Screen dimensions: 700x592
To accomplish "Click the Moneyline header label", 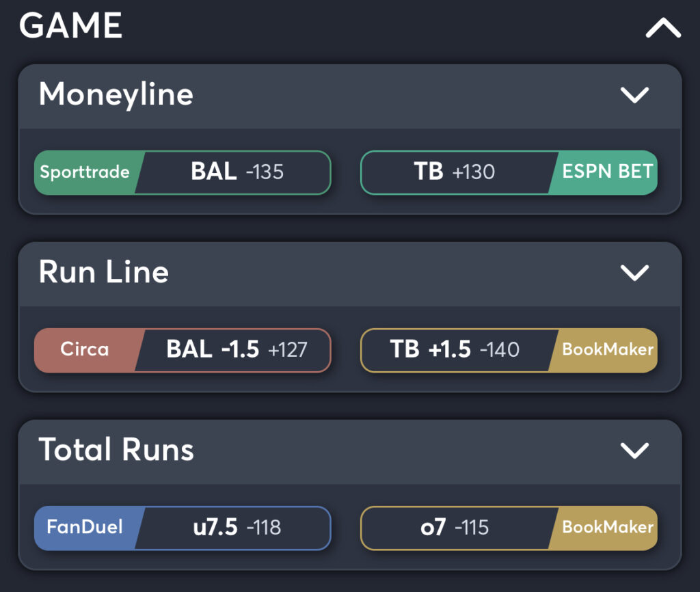I will point(116,96).
